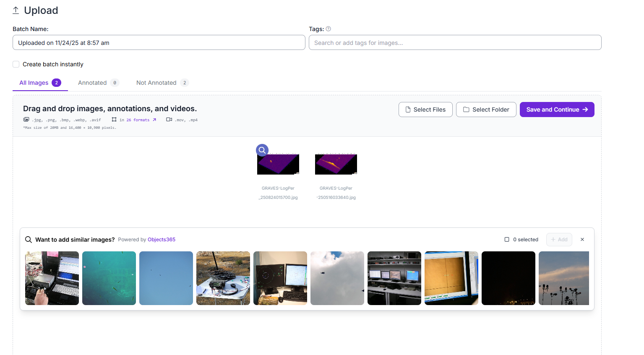Click the Tags search input field
This screenshot has width=644, height=355.
tap(455, 42)
